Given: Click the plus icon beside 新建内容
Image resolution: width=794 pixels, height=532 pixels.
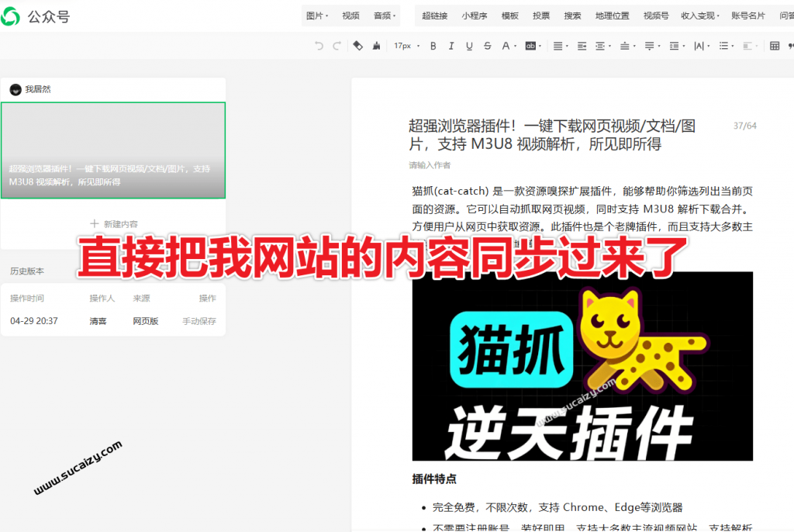Looking at the screenshot, I should click(94, 223).
